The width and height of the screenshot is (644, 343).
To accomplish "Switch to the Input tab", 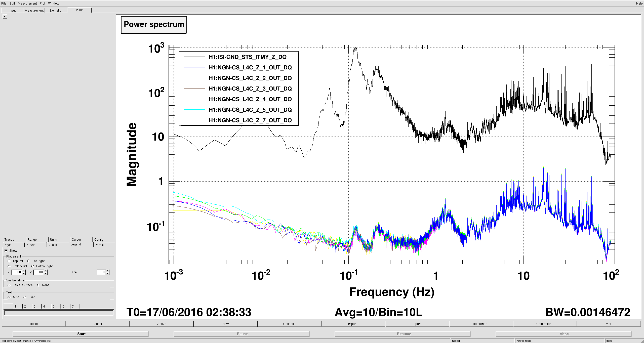I will 12,10.
